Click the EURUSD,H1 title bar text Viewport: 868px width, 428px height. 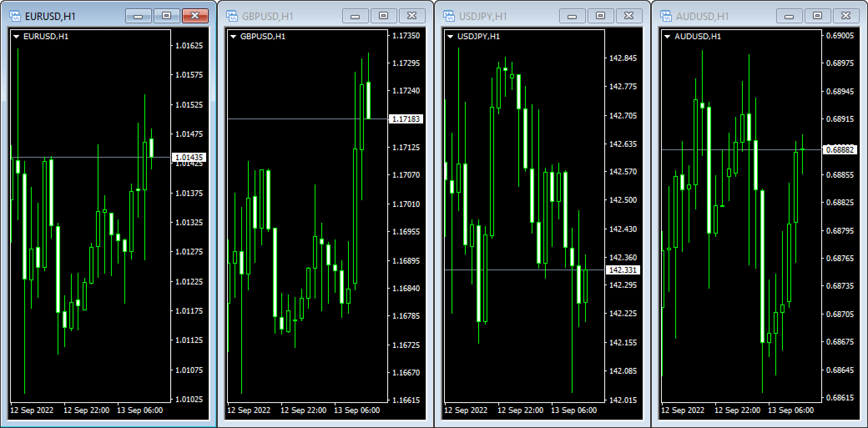pyautogui.click(x=50, y=16)
